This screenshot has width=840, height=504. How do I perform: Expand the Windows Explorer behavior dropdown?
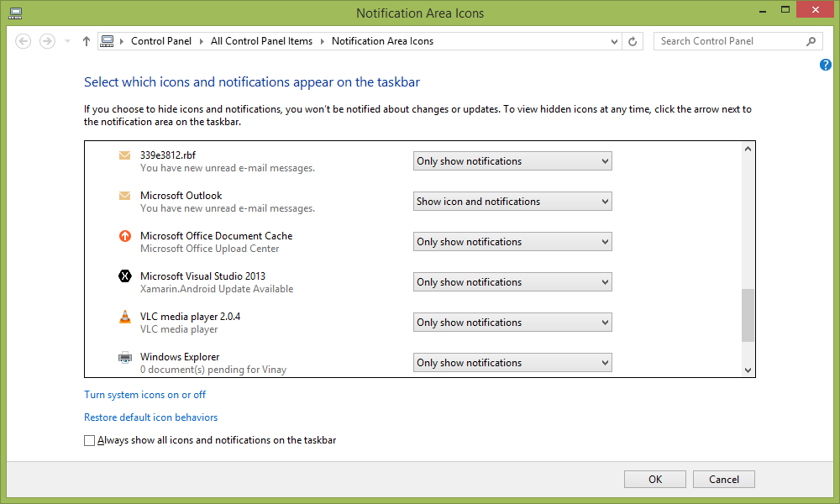[512, 362]
